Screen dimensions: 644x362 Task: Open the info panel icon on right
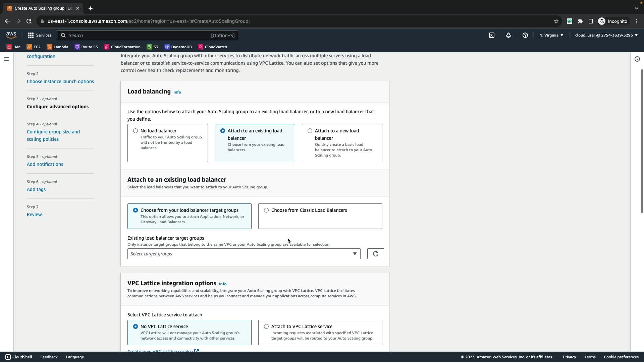point(637,59)
